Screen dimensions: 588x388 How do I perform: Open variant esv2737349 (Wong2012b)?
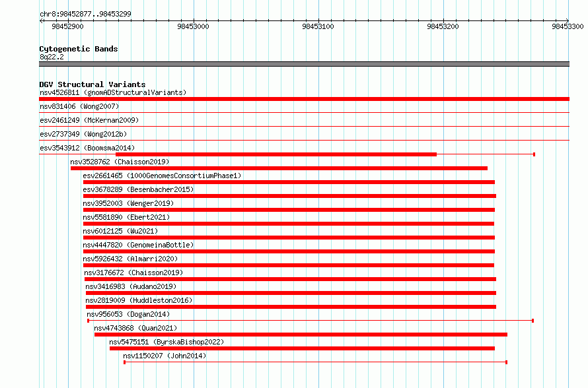pyautogui.click(x=83, y=134)
